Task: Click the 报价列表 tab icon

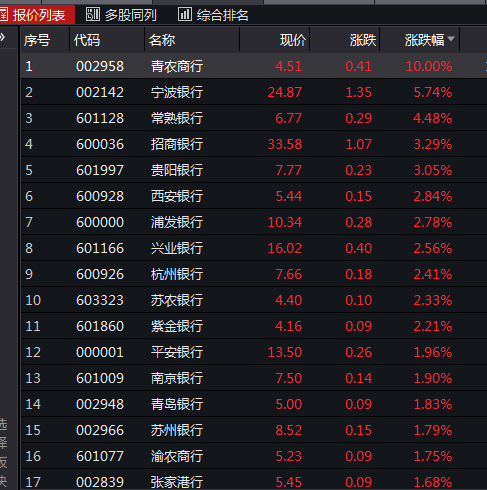Action: (x=3, y=15)
